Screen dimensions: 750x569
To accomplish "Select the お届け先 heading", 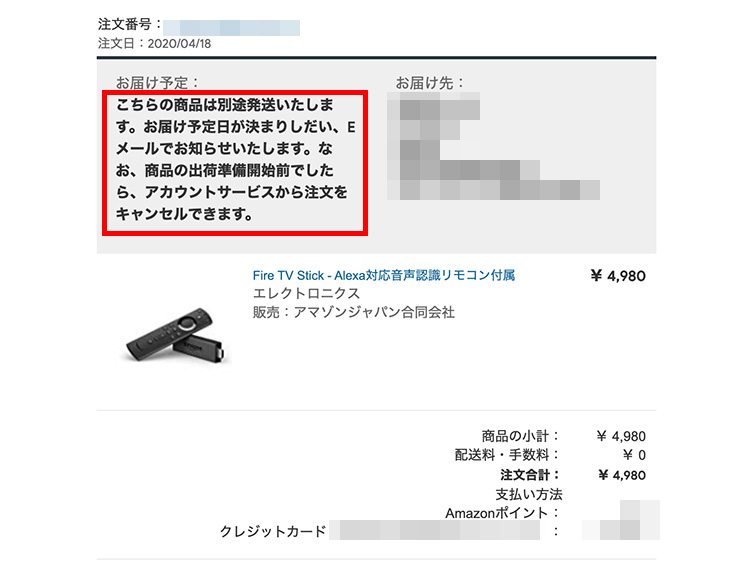I will point(429,83).
